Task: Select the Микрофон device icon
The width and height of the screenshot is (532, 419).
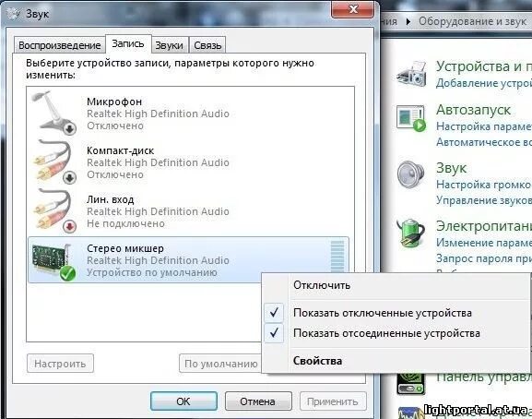Action: 54,113
